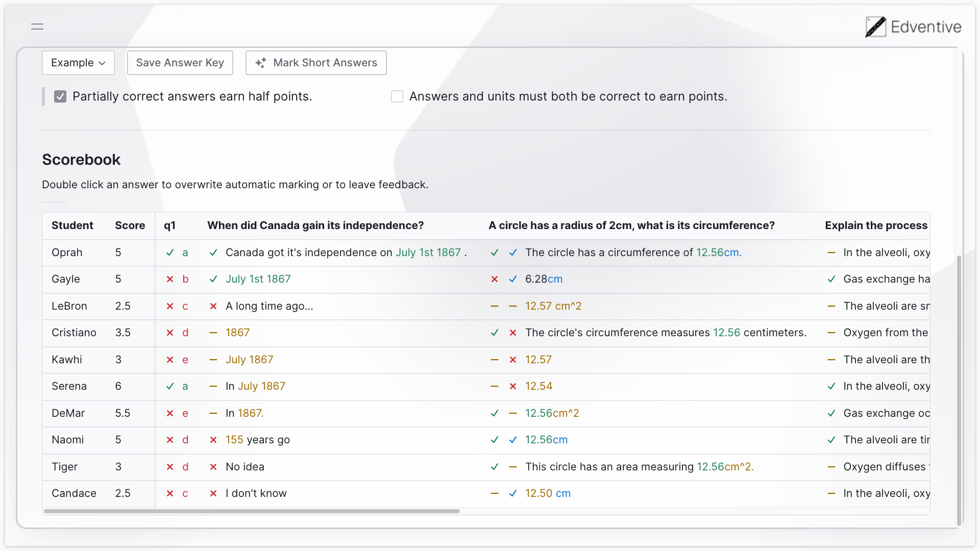The height and width of the screenshot is (551, 980).
Task: Click Serena's score 6
Action: pos(118,386)
